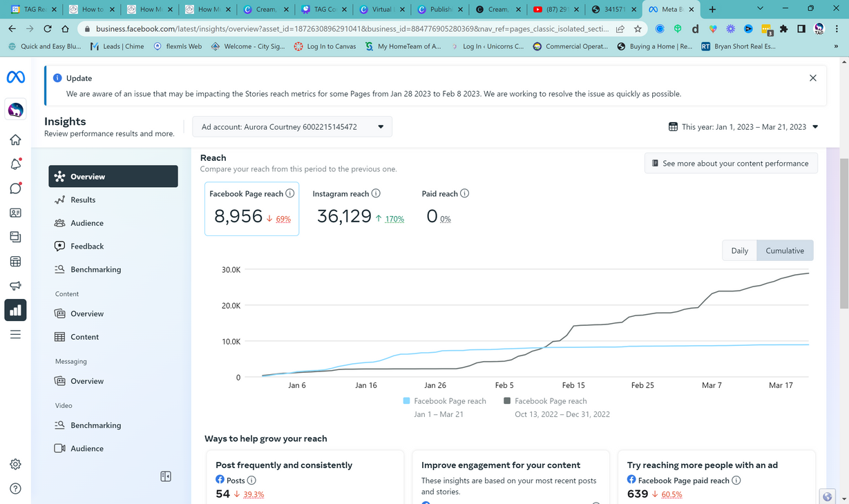Click the light blue Facebook Page reach legend swatch
This screenshot has height=504, width=849.
click(406, 401)
